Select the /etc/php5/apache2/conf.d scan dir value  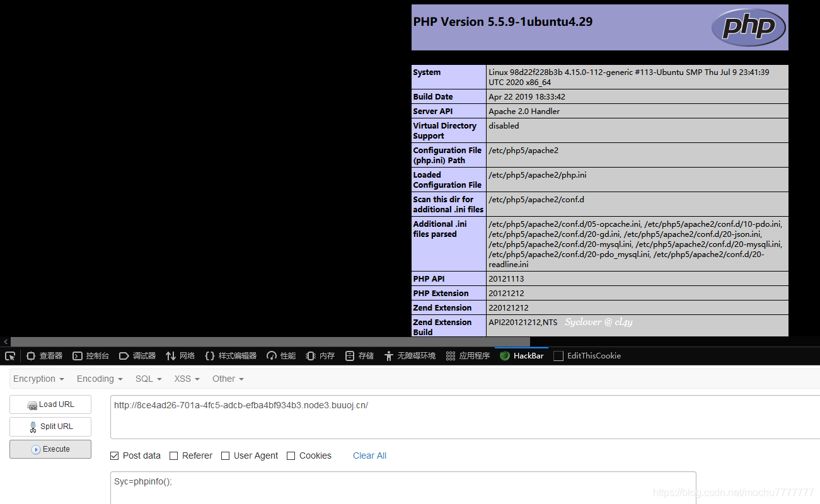pyautogui.click(x=536, y=199)
